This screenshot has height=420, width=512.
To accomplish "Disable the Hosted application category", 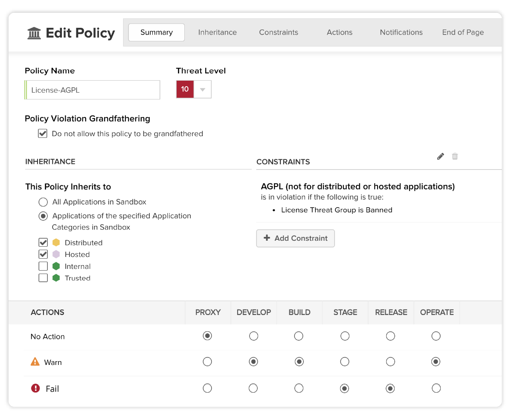I will click(x=43, y=254).
